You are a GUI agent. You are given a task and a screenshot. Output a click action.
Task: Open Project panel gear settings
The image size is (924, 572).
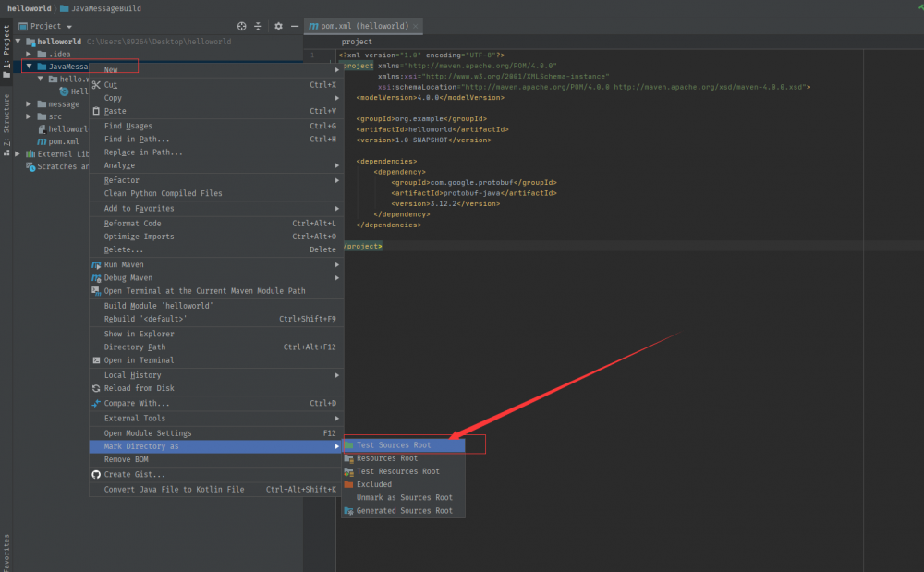(x=277, y=26)
